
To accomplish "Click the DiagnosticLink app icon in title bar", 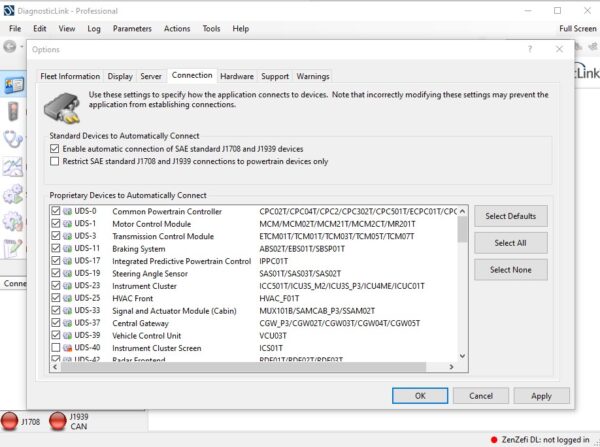I will [x=8, y=9].
